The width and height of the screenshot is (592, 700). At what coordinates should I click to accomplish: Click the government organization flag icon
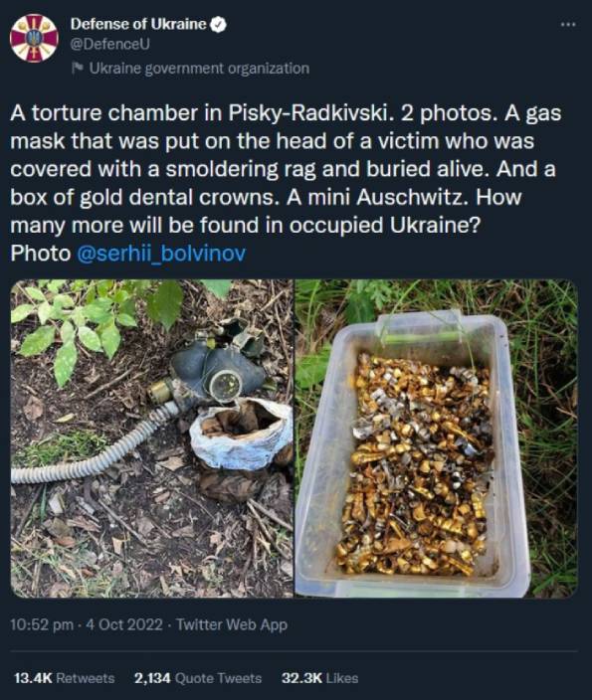(78, 68)
